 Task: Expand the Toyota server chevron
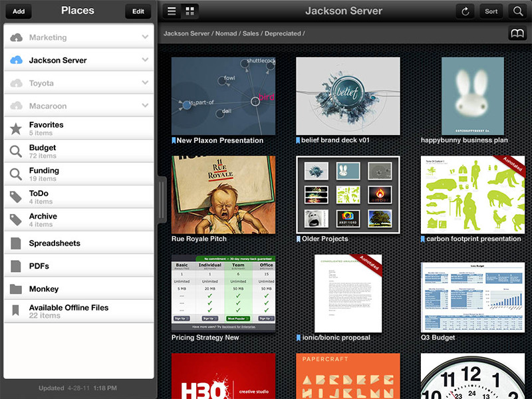point(145,83)
